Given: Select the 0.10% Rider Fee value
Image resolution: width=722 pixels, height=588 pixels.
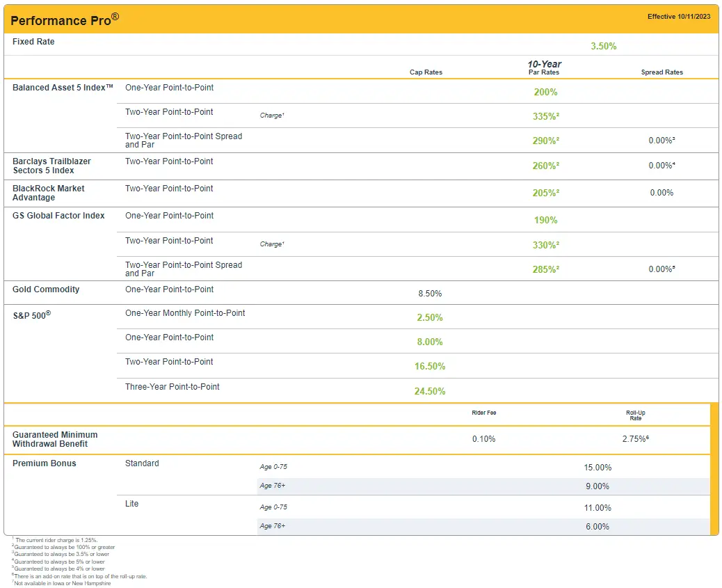Looking at the screenshot, I should click(483, 438).
